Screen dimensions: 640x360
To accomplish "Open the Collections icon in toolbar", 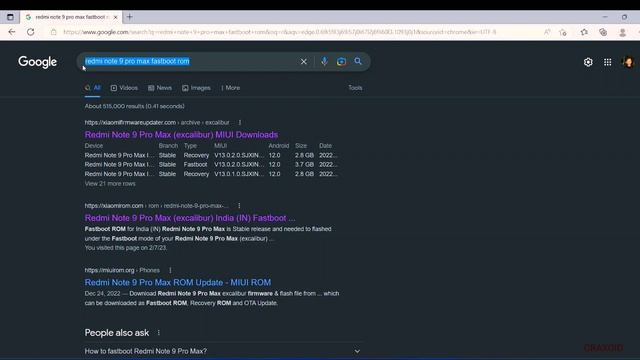I will 603,32.
